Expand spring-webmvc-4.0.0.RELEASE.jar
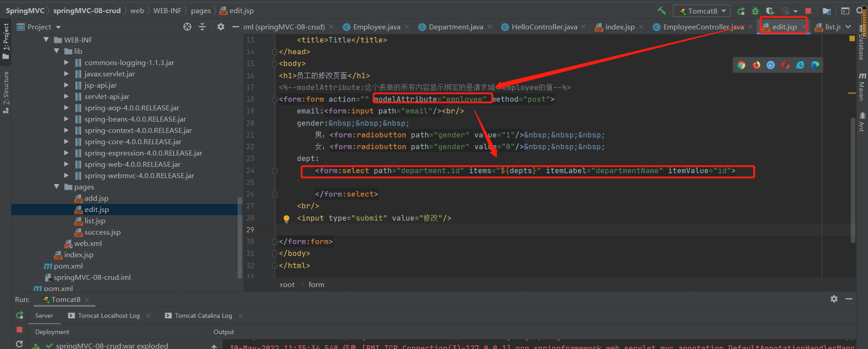 pos(67,175)
